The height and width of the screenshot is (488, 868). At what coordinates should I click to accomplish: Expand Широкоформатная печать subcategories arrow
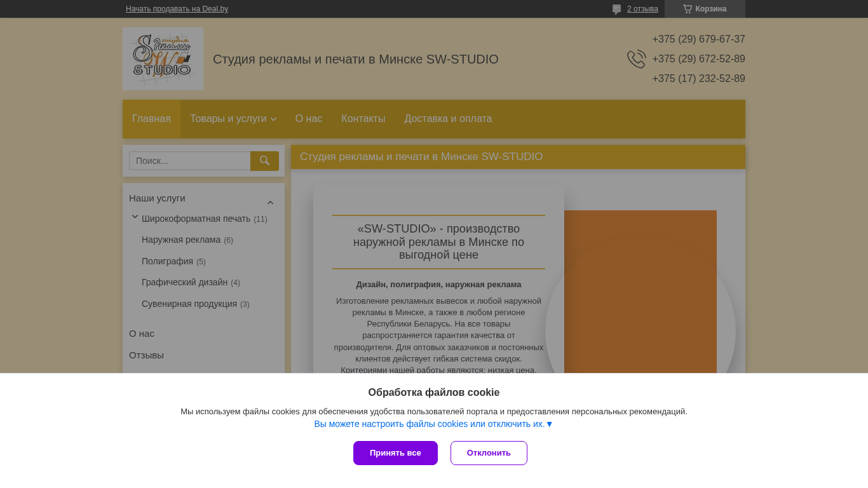coord(135,217)
